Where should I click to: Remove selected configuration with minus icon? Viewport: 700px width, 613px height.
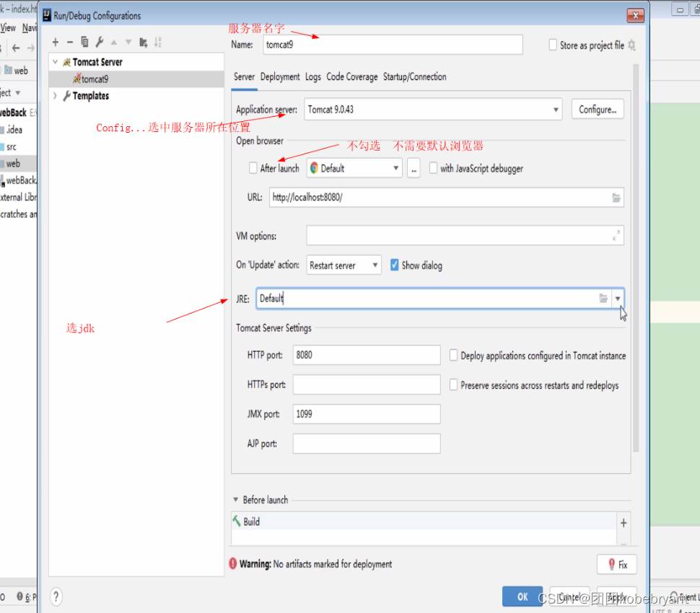point(70,43)
